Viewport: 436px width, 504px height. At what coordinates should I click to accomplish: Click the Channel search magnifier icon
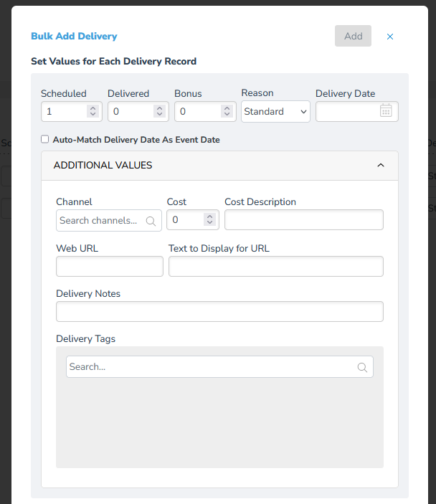pyautogui.click(x=151, y=221)
